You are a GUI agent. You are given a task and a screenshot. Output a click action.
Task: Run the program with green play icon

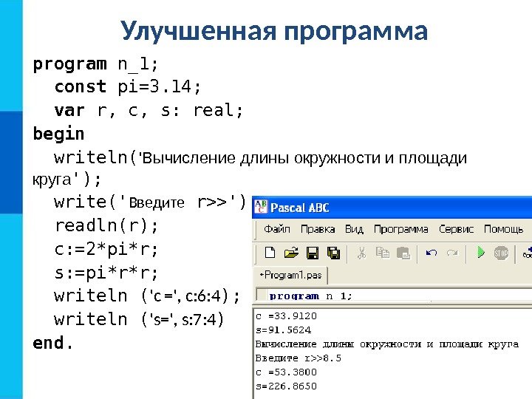pos(481,253)
